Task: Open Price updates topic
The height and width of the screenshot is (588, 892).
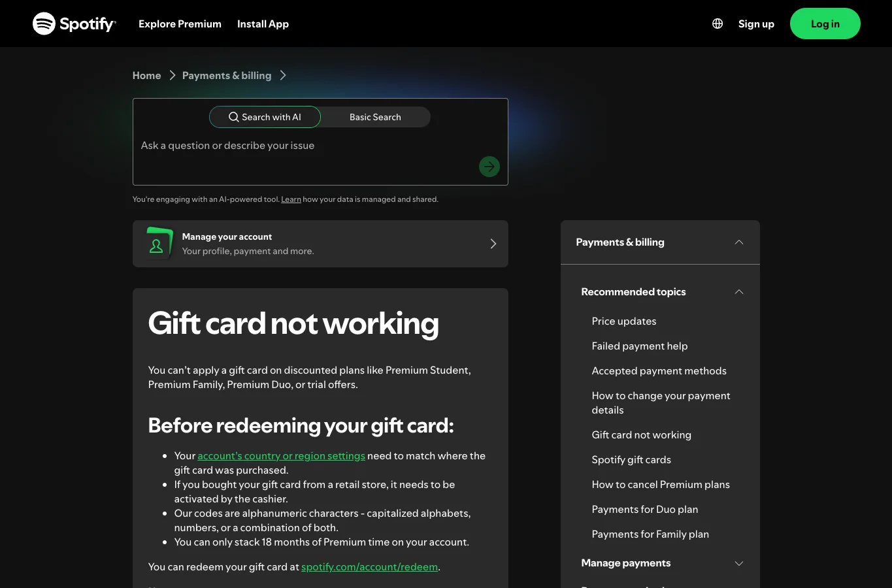Action: [x=624, y=321]
